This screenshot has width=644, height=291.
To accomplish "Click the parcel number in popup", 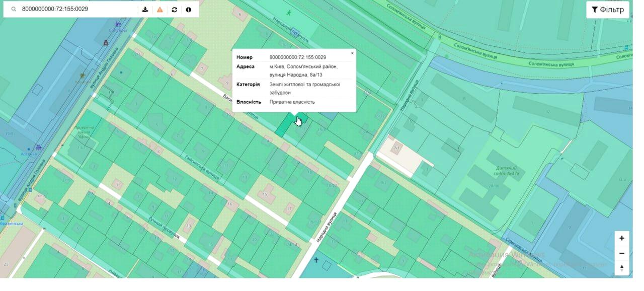I will [297, 57].
